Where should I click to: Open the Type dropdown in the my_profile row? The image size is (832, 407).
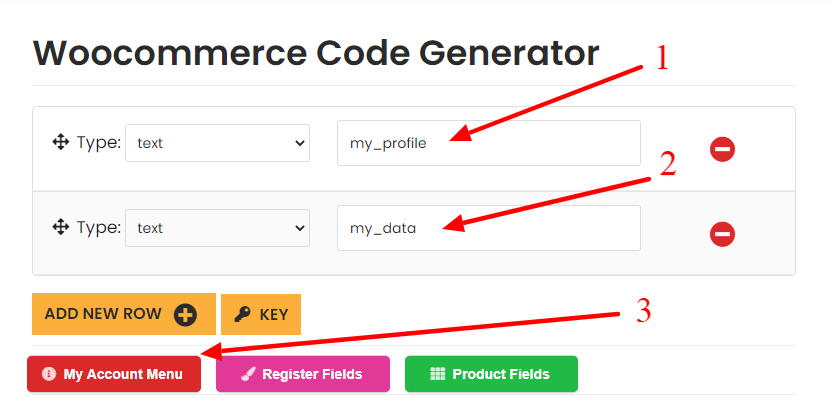(217, 143)
